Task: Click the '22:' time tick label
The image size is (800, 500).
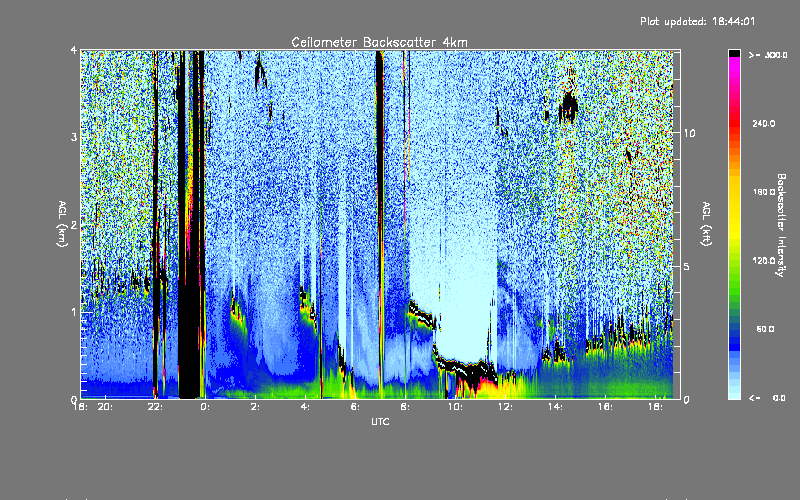Action: pos(155,407)
